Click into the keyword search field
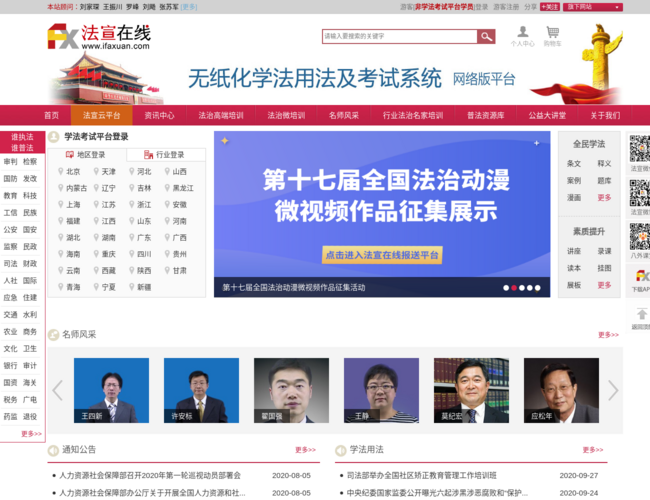Image resolution: width=650 pixels, height=500 pixels. click(400, 36)
